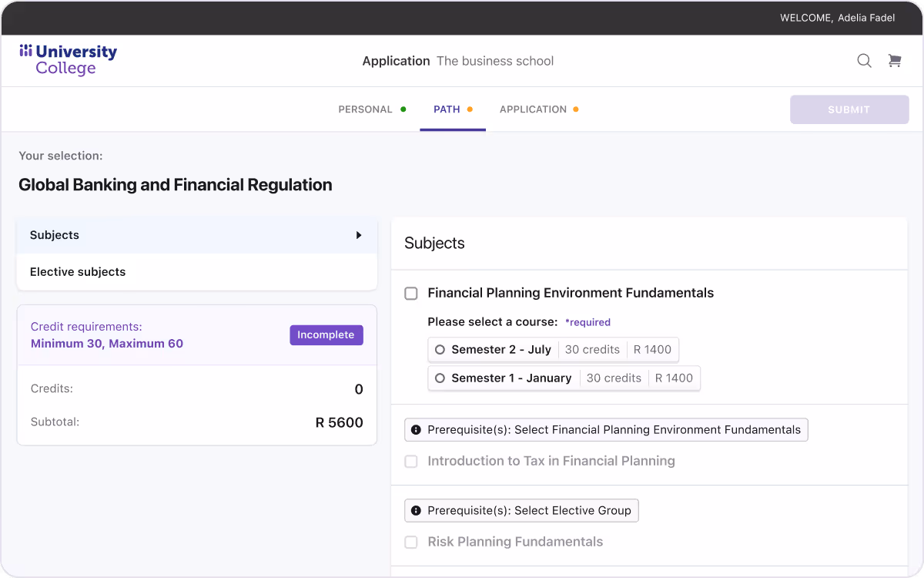
Task: Click the orange status dot next to PATH
Action: tap(470, 109)
